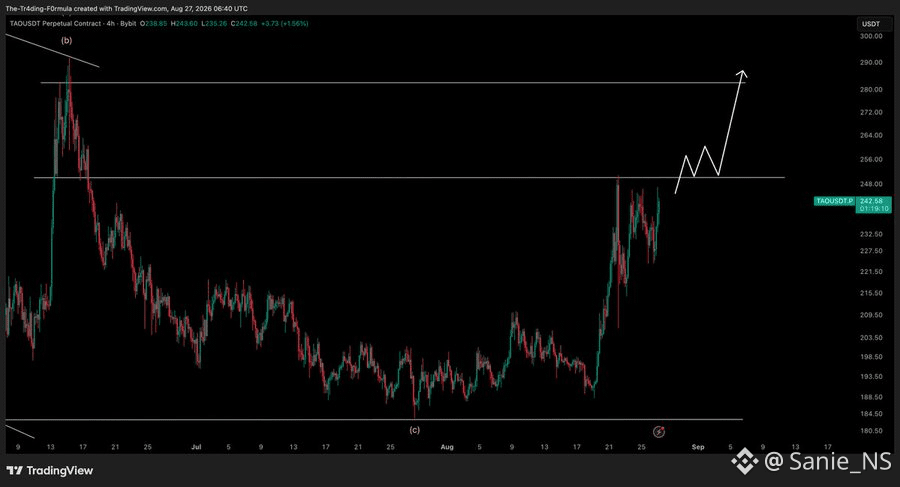Click the TradingView logo at bottom left
This screenshot has width=900, height=487.
(x=49, y=471)
